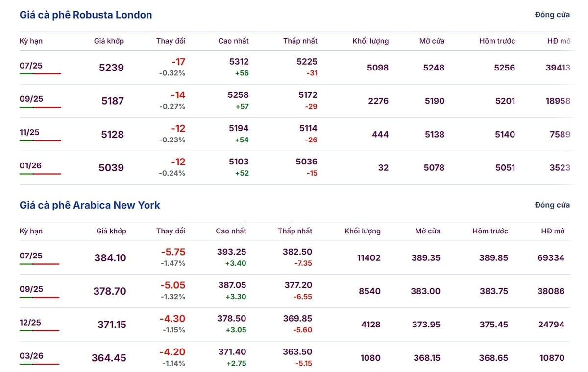The height and width of the screenshot is (372, 588).
Task: Click the Robusta table Đóng cửa status
Action: 552,15
